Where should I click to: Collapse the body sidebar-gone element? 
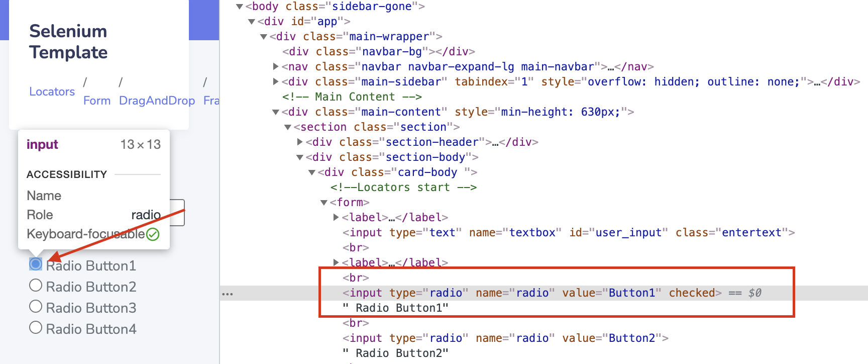[x=240, y=7]
